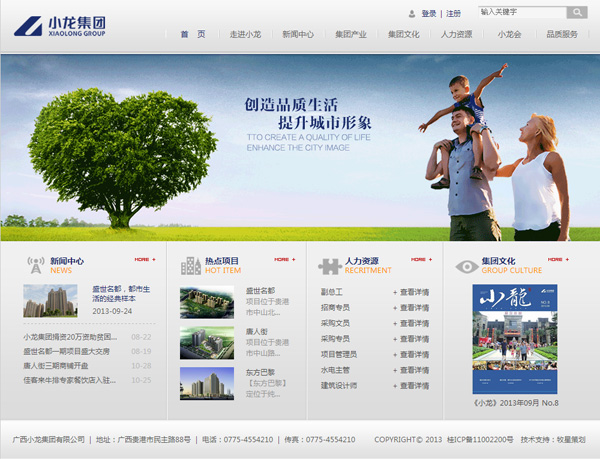The image size is (600, 459).
Task: Open the 新闻中心 navigation menu item
Action: (298, 34)
